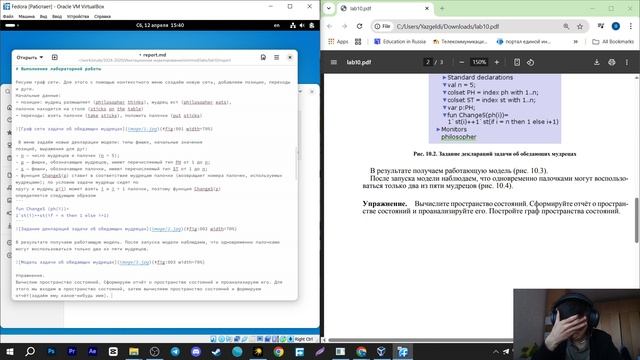
Task: Click the volume icon in GNOME panel
Action: pyautogui.click(x=302, y=25)
